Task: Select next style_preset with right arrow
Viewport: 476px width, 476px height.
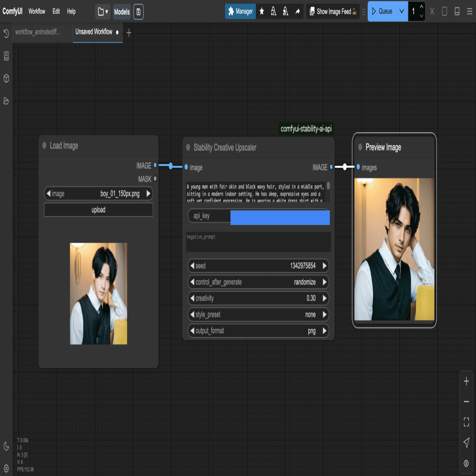Action: click(x=324, y=315)
